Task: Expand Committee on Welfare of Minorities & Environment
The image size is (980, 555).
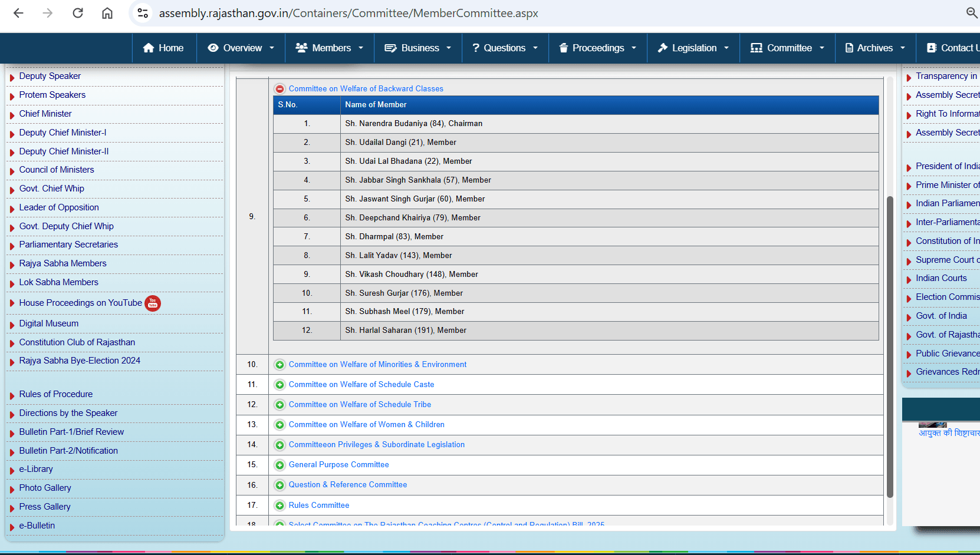Action: point(280,365)
